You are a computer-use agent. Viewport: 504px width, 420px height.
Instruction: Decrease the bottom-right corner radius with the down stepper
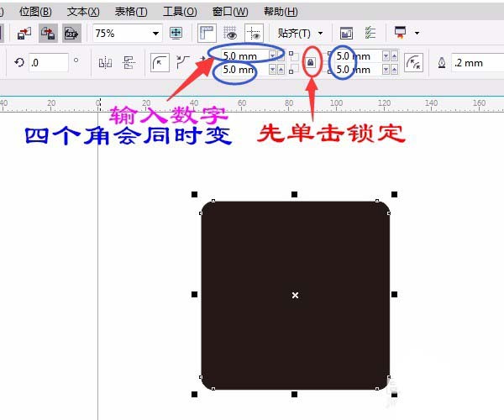click(386, 70)
